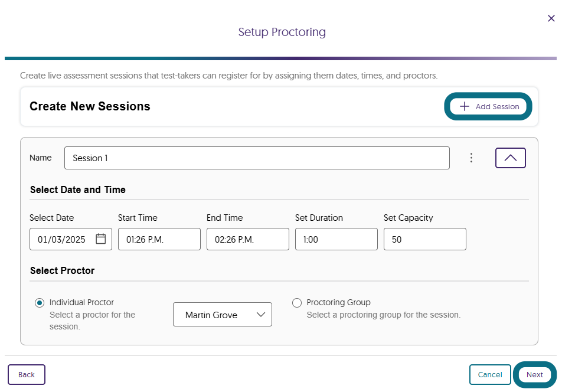
Task: Go to the Next step
Action: [x=534, y=374]
